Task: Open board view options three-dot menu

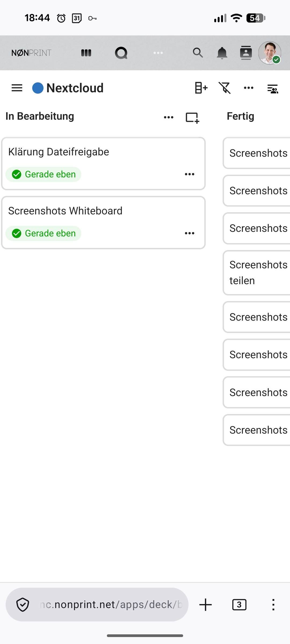Action: coord(249,88)
